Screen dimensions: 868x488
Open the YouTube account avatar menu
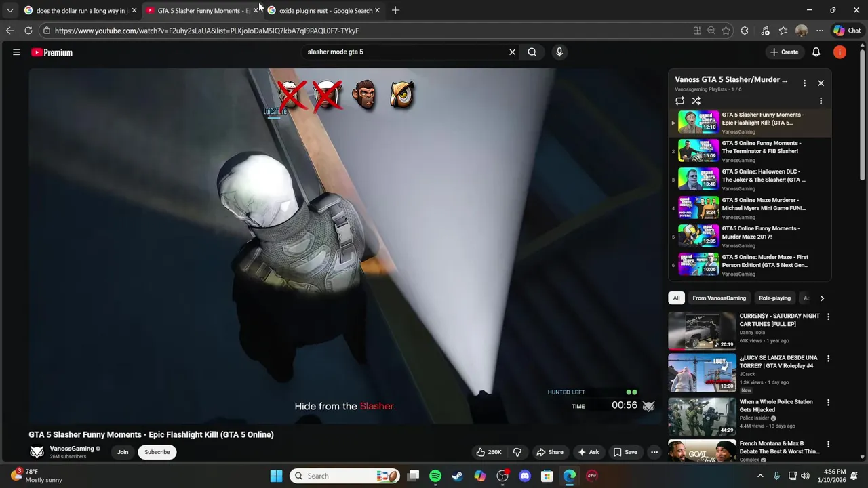point(840,52)
